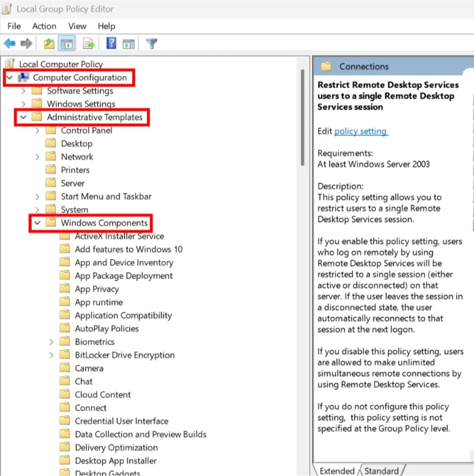The width and height of the screenshot is (474, 476).
Task: Collapse the Windows Components chevron
Action: [37, 223]
